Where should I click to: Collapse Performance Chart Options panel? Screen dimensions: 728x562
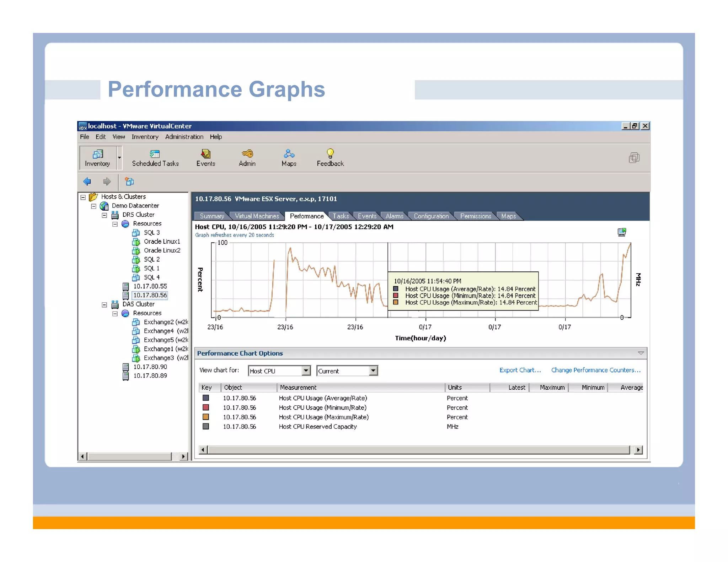coord(641,353)
